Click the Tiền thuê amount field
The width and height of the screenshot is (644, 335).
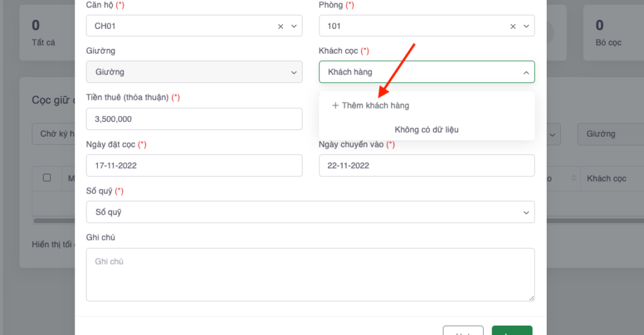(x=194, y=119)
